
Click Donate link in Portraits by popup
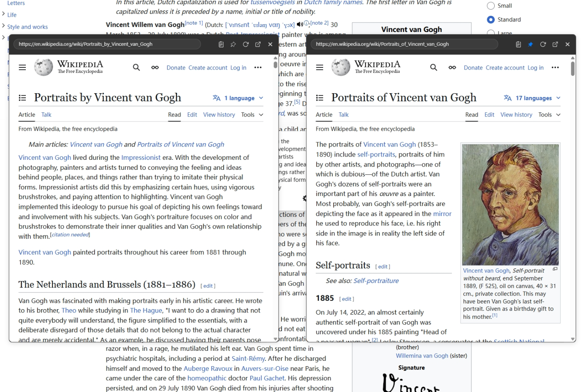pos(176,68)
